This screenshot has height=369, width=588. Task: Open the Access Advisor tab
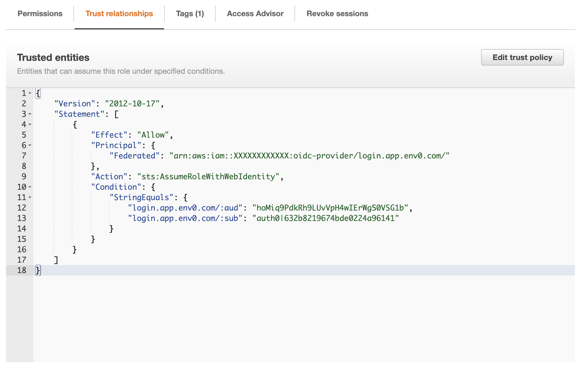(x=255, y=14)
